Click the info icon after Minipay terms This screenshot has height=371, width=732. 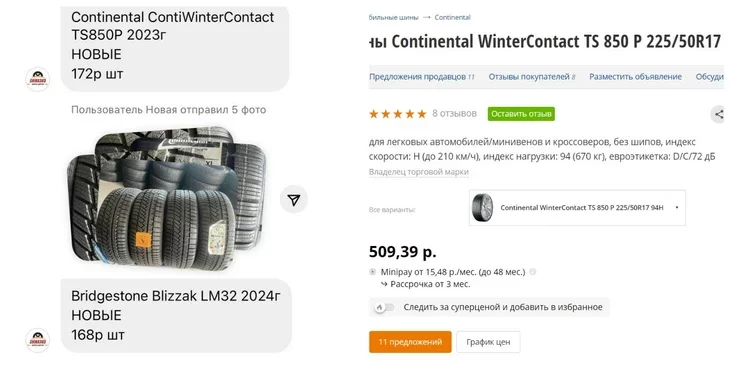(x=533, y=272)
